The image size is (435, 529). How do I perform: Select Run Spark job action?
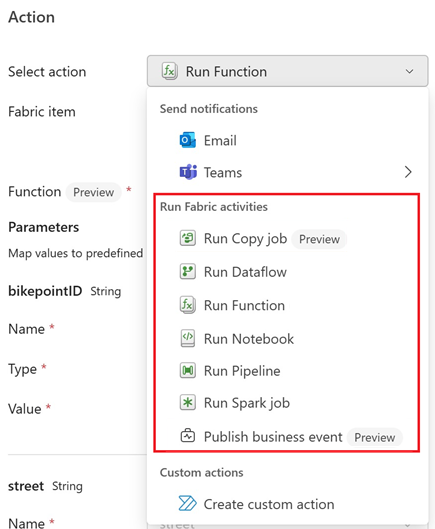[287, 403]
